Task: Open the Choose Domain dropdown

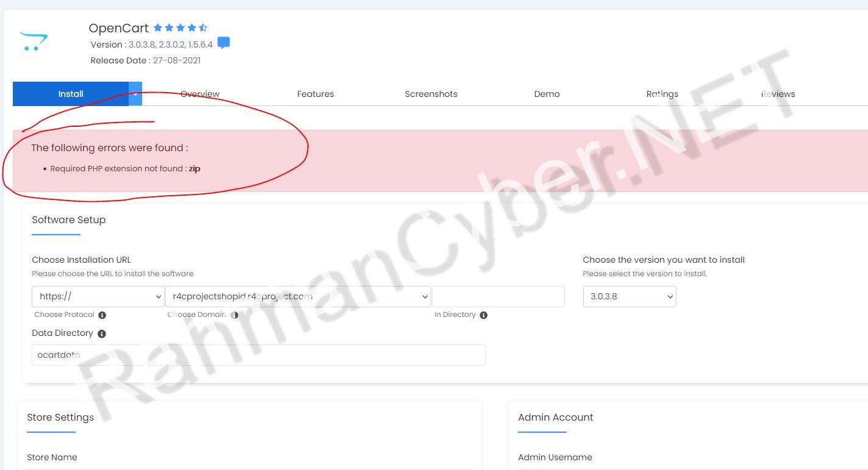Action: pos(298,297)
